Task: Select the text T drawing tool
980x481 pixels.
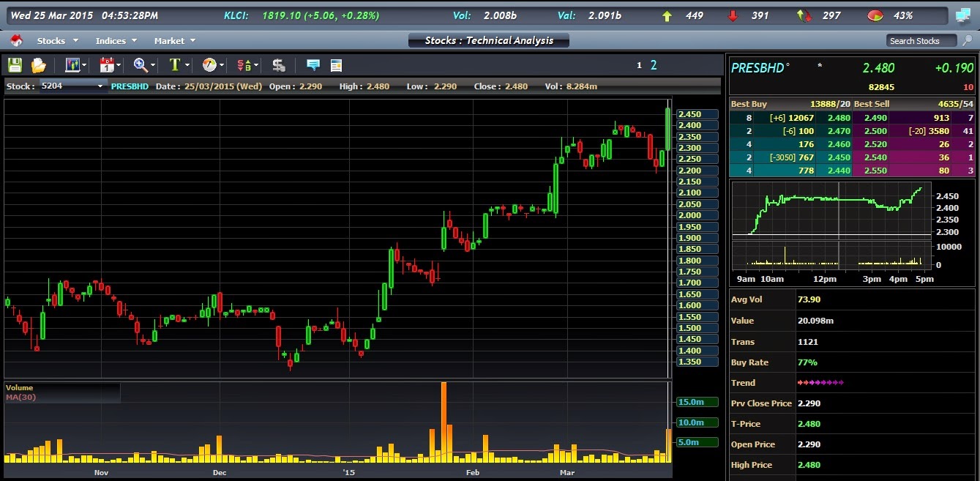Action: point(174,65)
